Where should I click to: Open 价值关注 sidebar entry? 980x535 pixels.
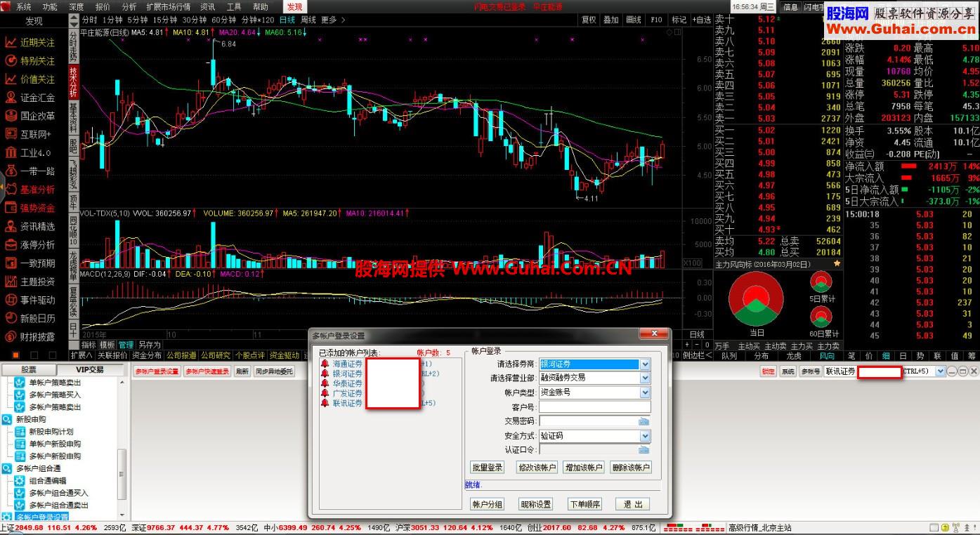30,79
